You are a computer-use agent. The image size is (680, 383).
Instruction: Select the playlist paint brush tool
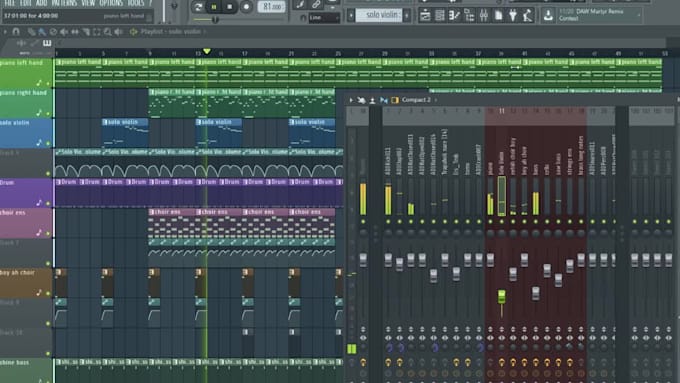[42, 32]
